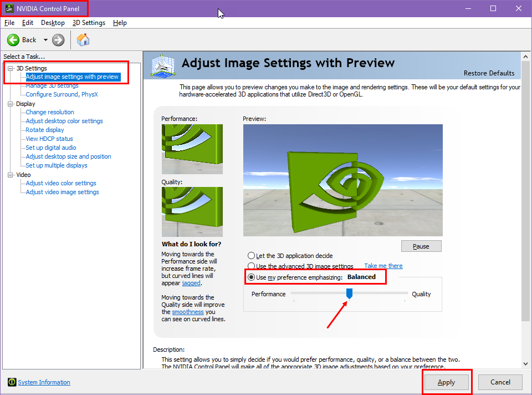Image resolution: width=532 pixels, height=395 pixels.
Task: Select Use my preference emphasizing option
Action: [252, 277]
